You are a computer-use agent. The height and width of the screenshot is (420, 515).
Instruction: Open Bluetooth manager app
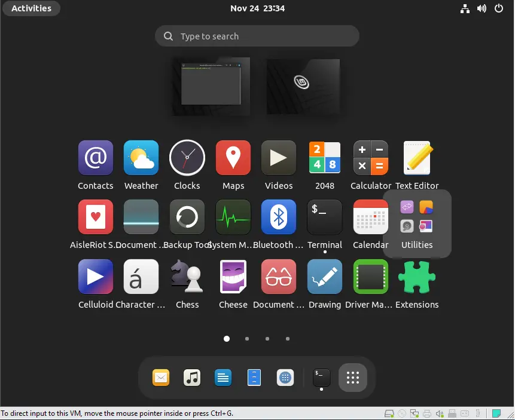(279, 217)
